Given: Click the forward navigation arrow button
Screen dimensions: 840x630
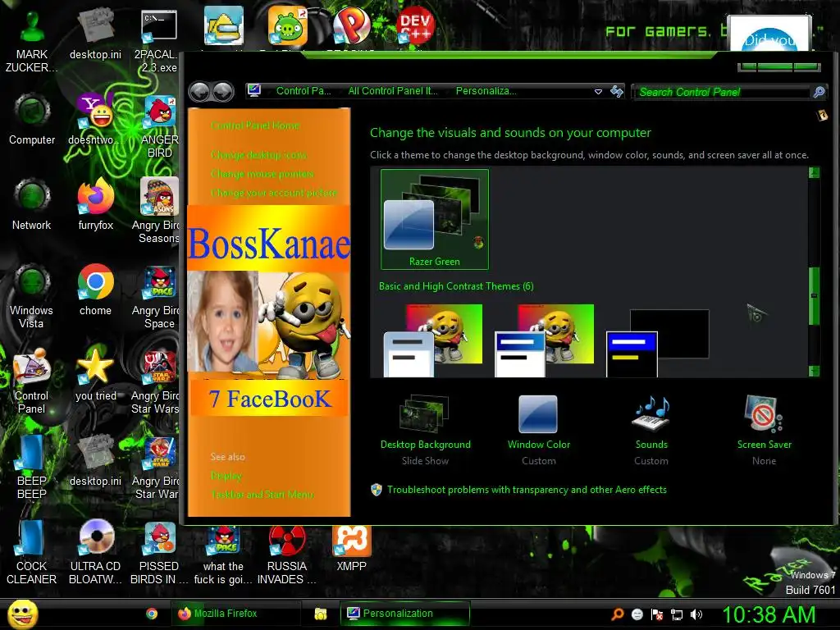Looking at the screenshot, I should (223, 92).
